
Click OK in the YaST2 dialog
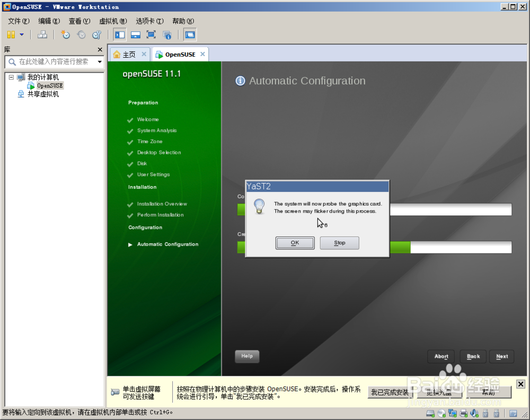tap(295, 243)
